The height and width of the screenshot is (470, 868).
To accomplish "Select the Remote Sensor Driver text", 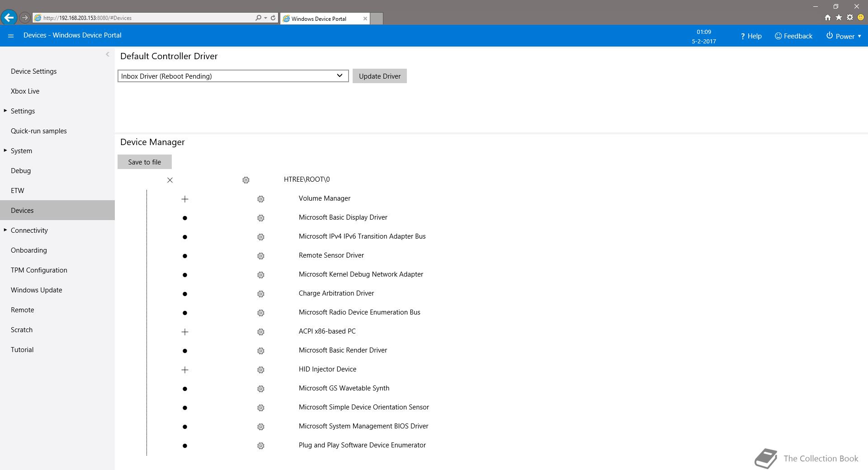I will coord(331,255).
